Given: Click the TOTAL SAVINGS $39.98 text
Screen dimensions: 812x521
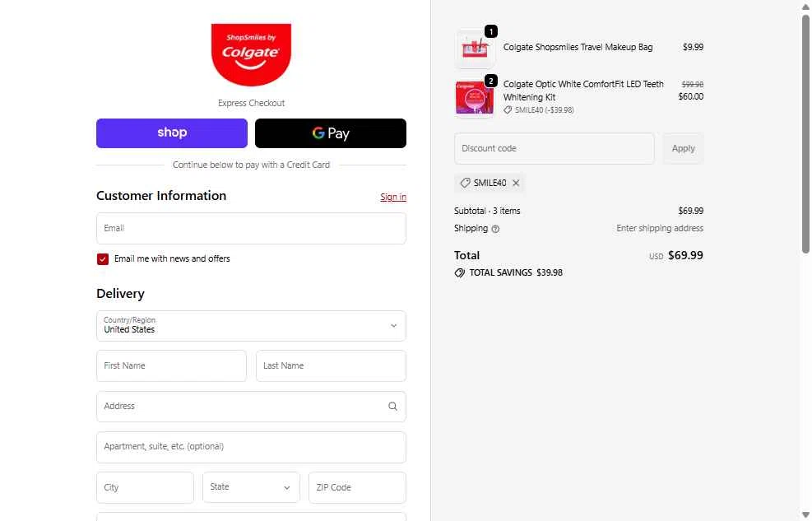Looking at the screenshot, I should point(516,272).
